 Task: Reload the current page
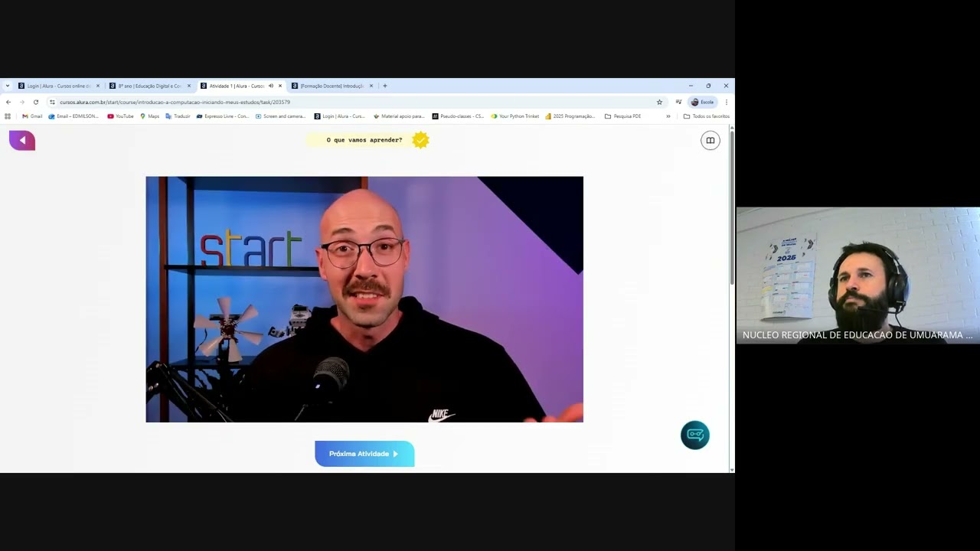tap(35, 102)
